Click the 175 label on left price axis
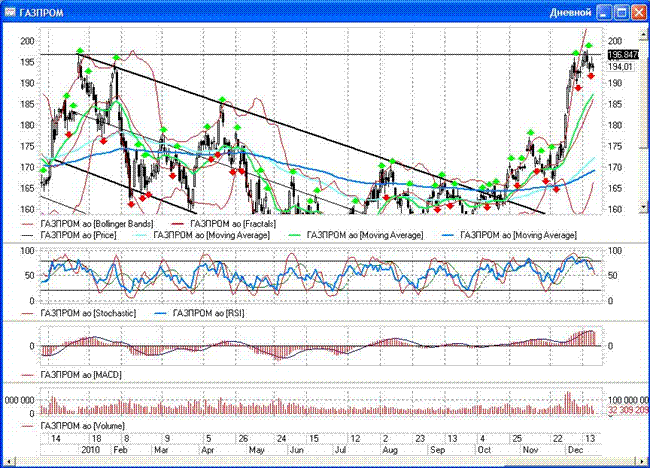Screen dimensions: 650x468 pyautogui.click(x=28, y=146)
